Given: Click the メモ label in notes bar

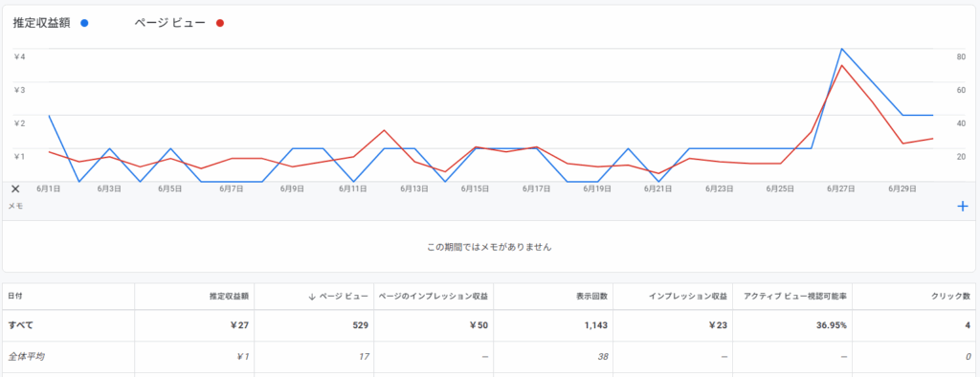Looking at the screenshot, I should pos(15,206).
